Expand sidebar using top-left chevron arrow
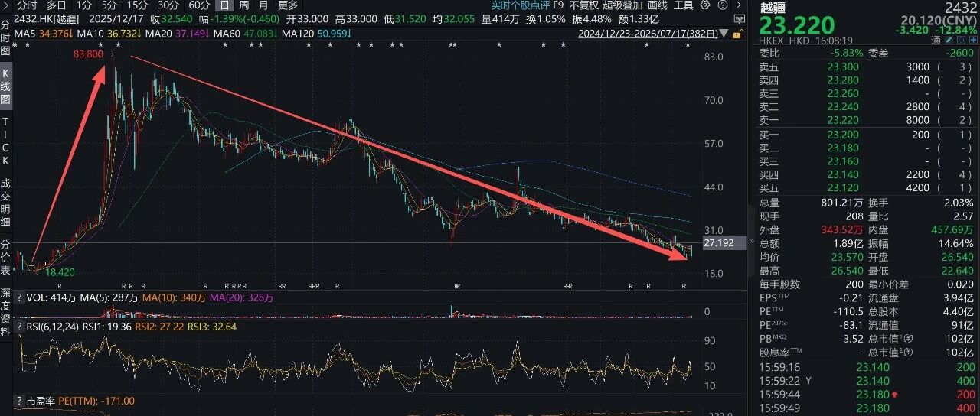 click(x=6, y=5)
